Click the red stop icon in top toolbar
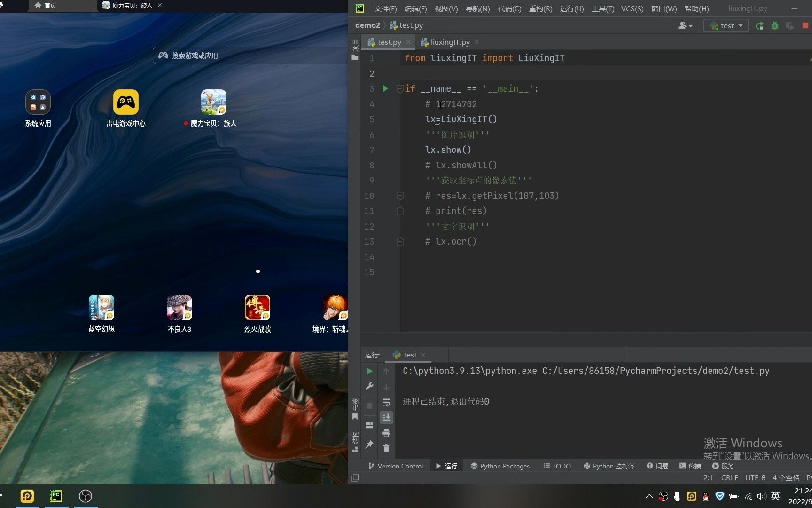Screen dimensions: 812x508 click(805, 25)
